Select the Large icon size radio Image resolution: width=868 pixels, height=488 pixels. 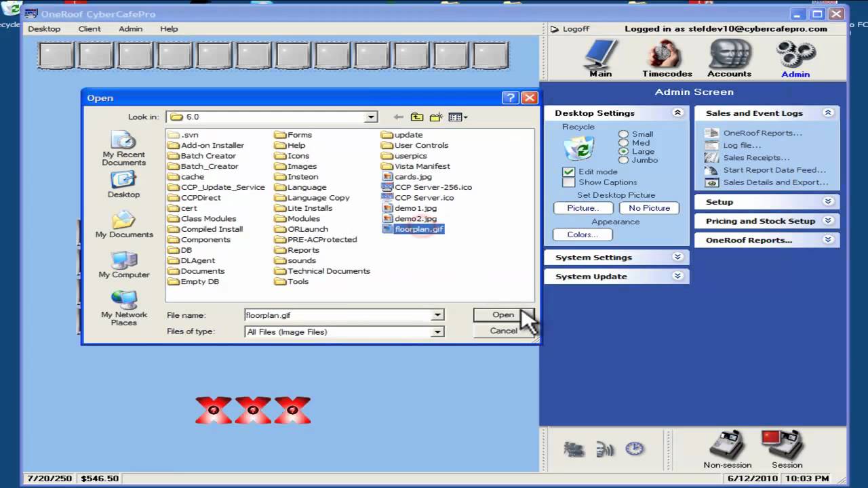623,152
